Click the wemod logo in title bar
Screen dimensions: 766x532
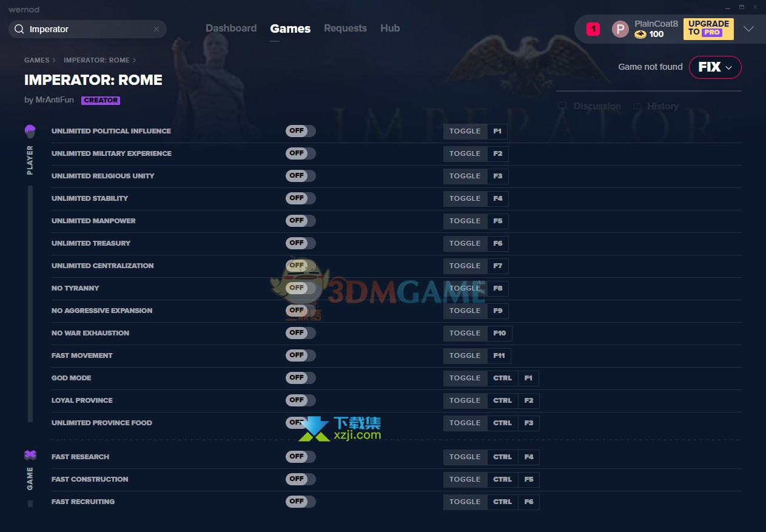pyautogui.click(x=24, y=10)
